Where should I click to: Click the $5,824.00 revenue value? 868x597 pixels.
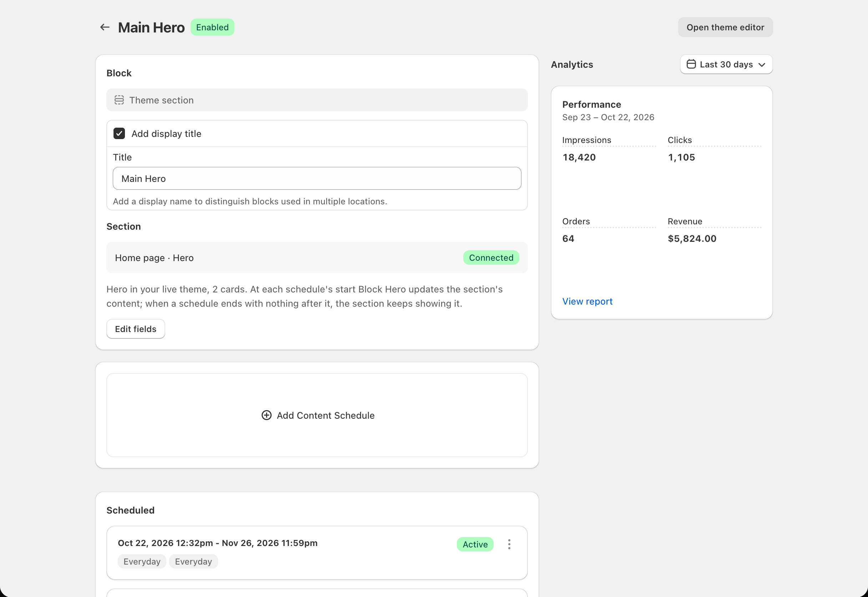tap(692, 239)
